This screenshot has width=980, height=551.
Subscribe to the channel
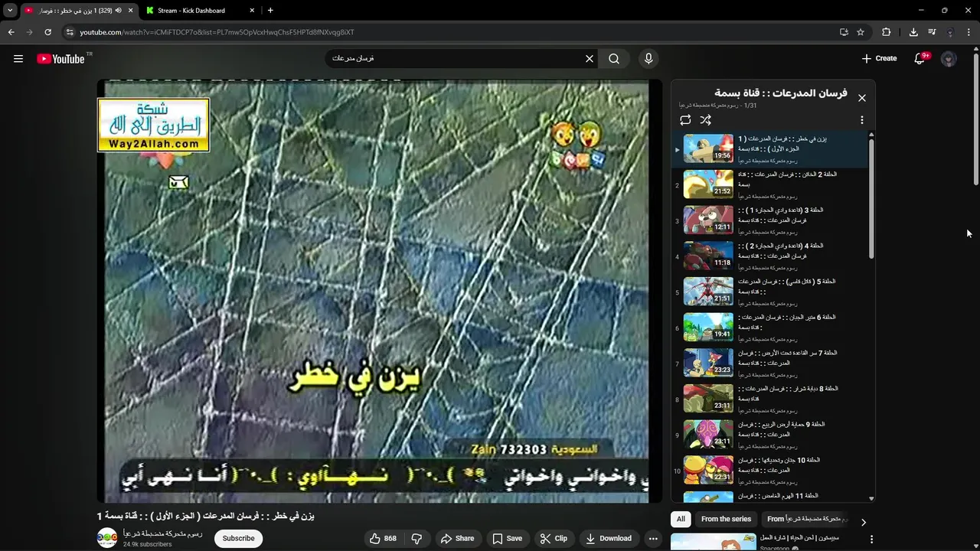(238, 539)
